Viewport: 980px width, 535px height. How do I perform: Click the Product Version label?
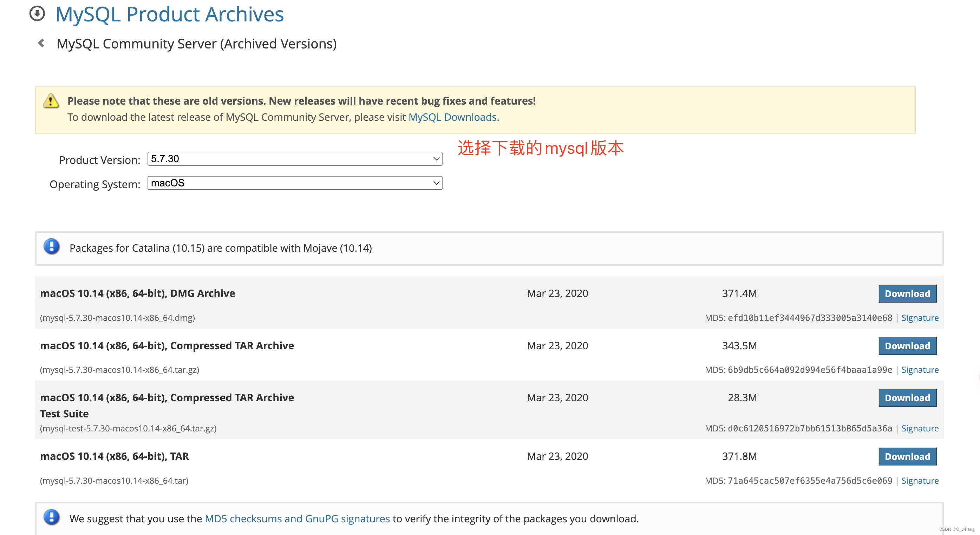point(100,160)
